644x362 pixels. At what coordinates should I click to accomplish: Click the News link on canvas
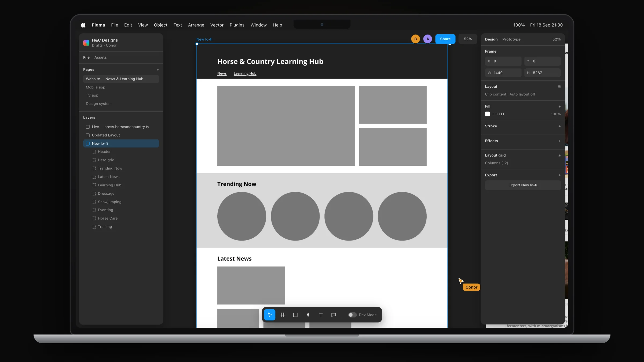(222, 73)
